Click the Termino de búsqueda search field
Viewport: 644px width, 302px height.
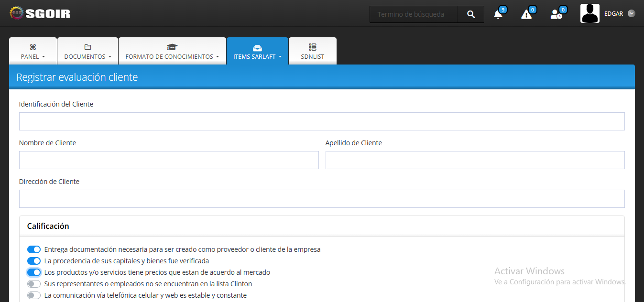[413, 14]
